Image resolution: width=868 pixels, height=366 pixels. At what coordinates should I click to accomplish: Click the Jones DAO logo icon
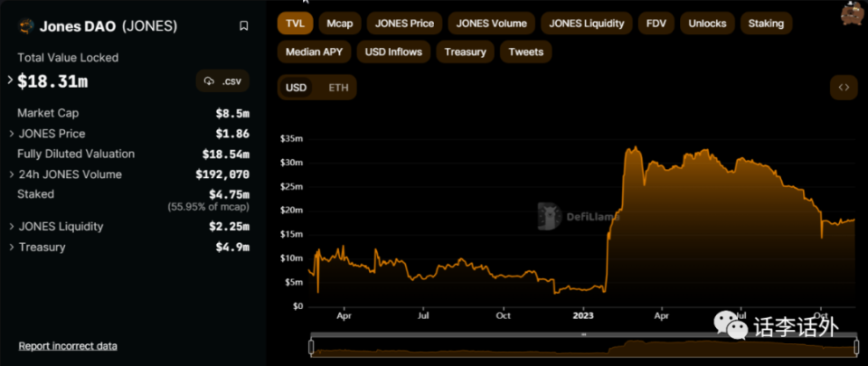26,26
